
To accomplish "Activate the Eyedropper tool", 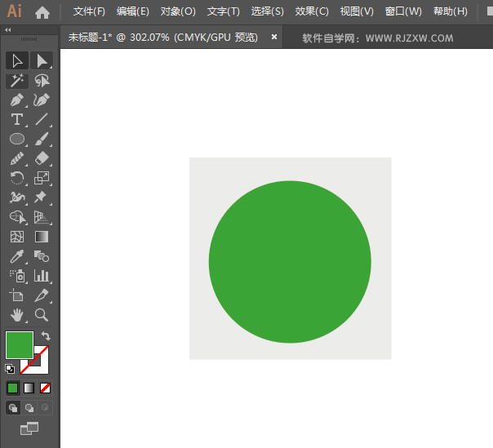I will tap(17, 256).
